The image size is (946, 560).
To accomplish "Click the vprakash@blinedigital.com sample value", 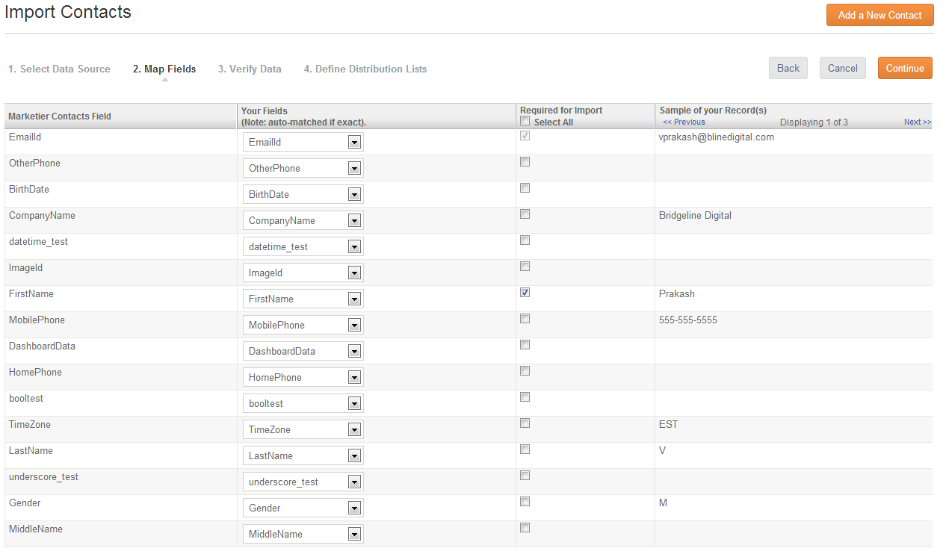I will 717,137.
